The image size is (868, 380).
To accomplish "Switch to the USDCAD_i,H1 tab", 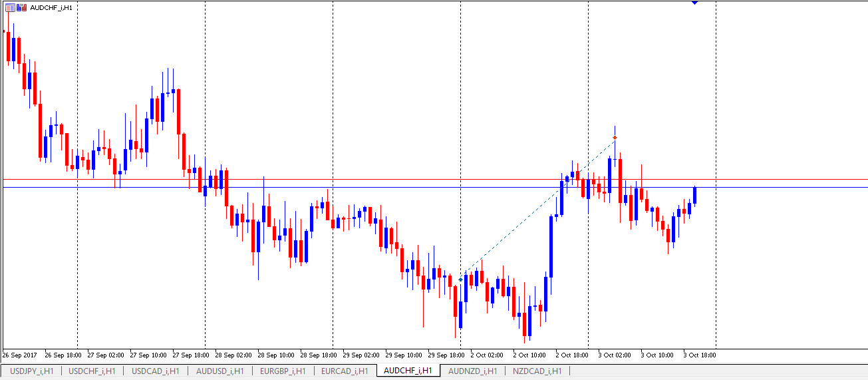I will click(156, 371).
